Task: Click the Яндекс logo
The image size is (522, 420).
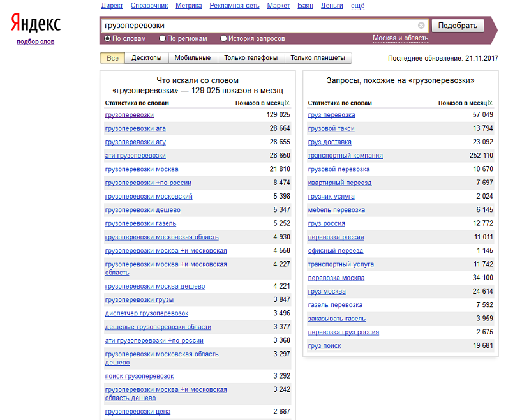Action: click(x=36, y=23)
